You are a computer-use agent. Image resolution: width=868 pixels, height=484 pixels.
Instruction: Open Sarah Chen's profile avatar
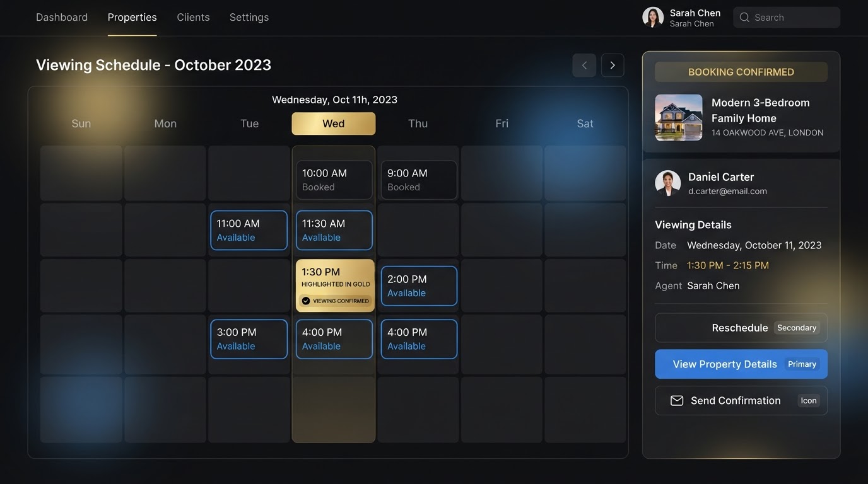[653, 18]
